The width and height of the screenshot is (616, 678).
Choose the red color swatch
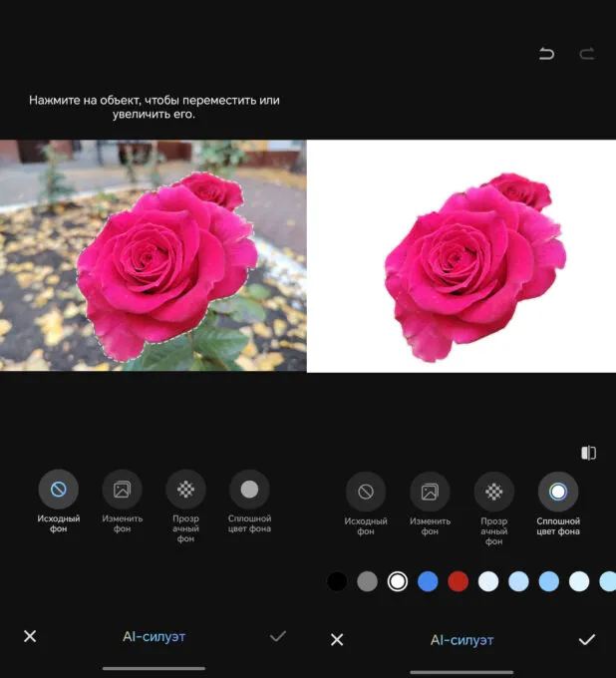coord(458,581)
